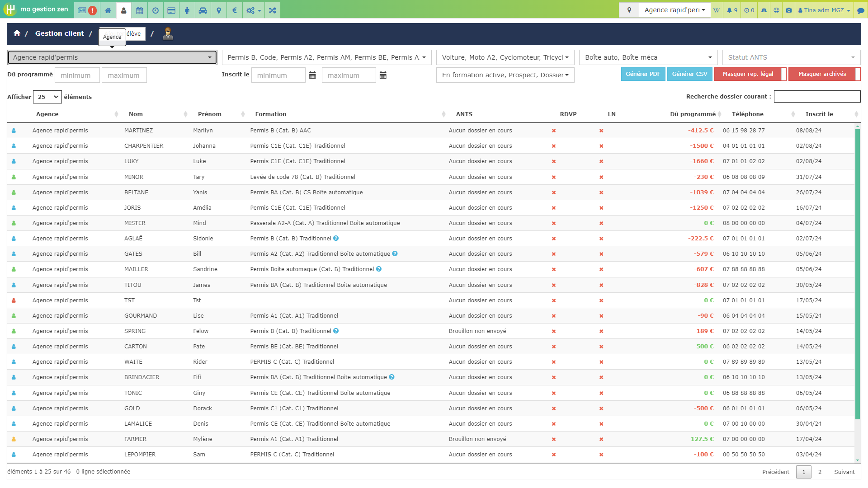The width and height of the screenshot is (868, 488).
Task: Click Gestion client breadcrumb link
Action: click(60, 33)
